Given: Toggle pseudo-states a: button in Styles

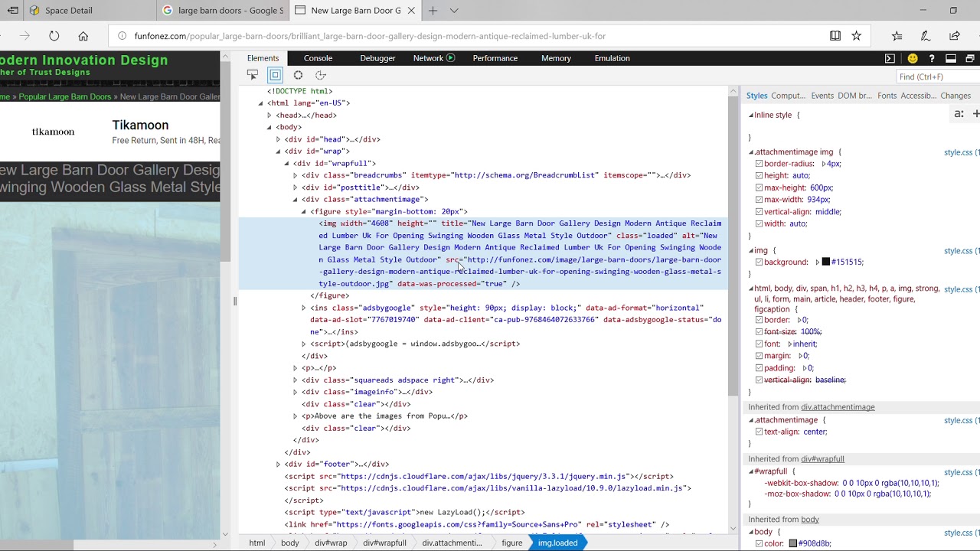Looking at the screenshot, I should 959,114.
